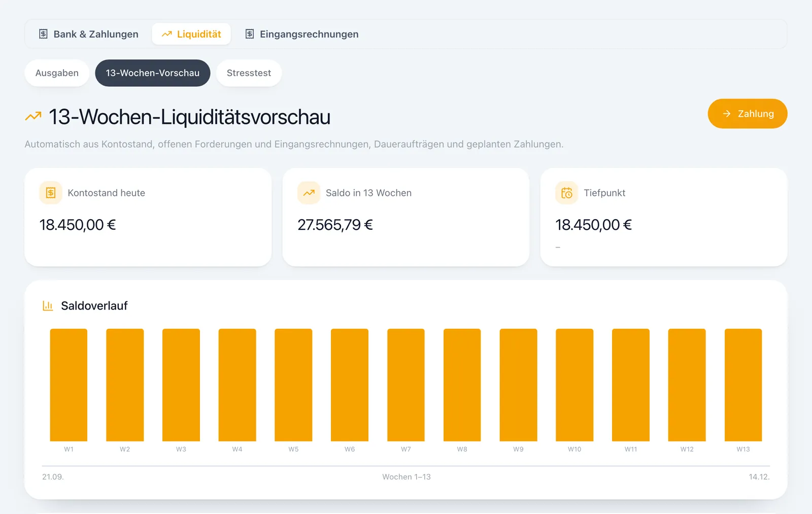
Task: Click the W5 bar in the chart
Action: (x=293, y=385)
